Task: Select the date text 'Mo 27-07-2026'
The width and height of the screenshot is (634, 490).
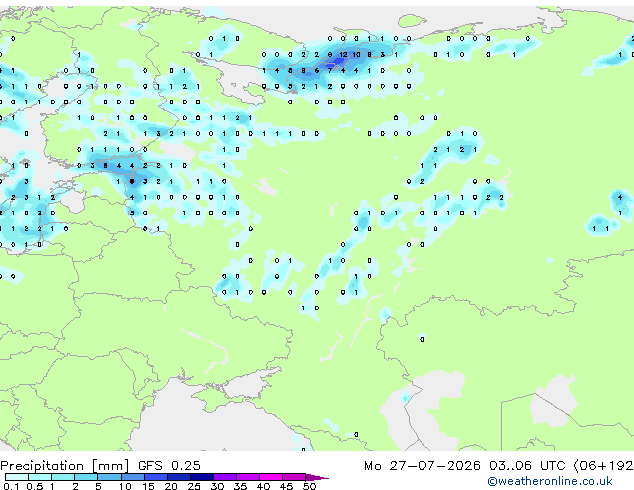Action: [x=422, y=466]
